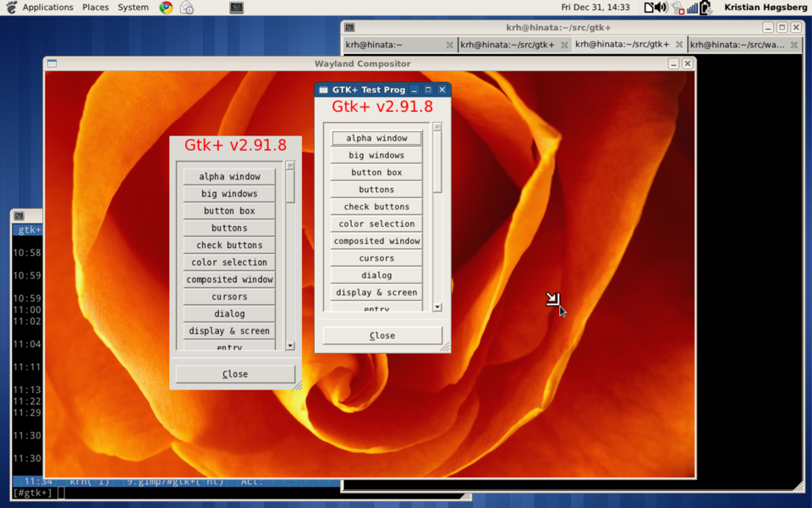
Task: Open the Kristian Høgsberg user menu
Action: tap(765, 8)
